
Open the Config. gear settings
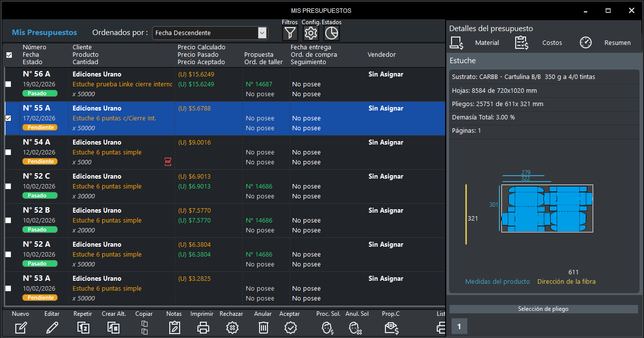311,33
